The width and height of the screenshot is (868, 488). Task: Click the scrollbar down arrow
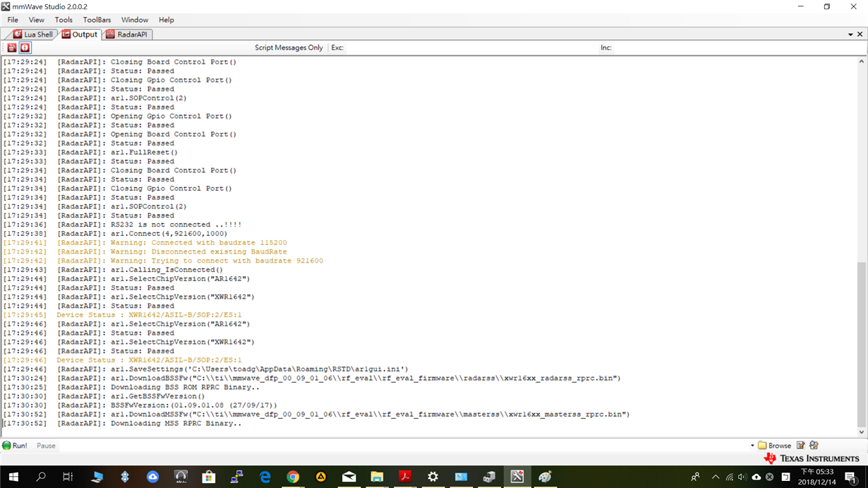click(862, 432)
